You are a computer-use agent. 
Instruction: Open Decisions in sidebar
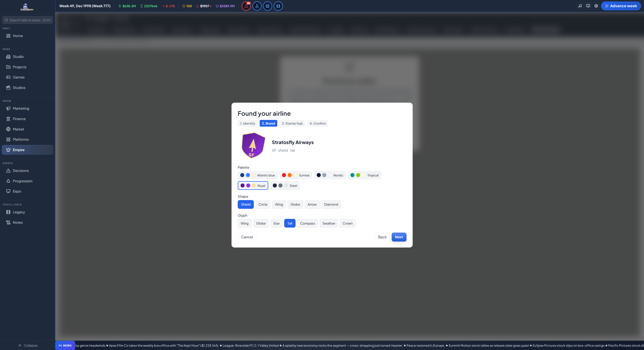(x=28, y=171)
